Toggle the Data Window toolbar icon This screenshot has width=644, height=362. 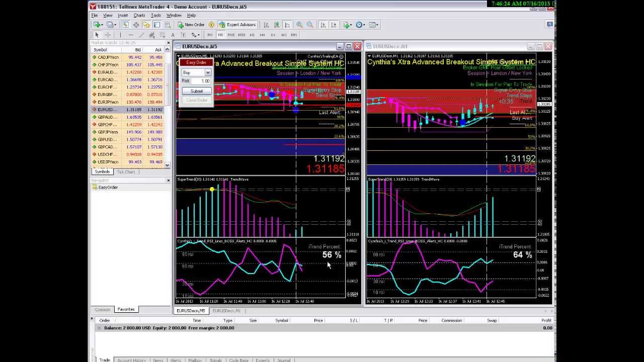pyautogui.click(x=136, y=25)
